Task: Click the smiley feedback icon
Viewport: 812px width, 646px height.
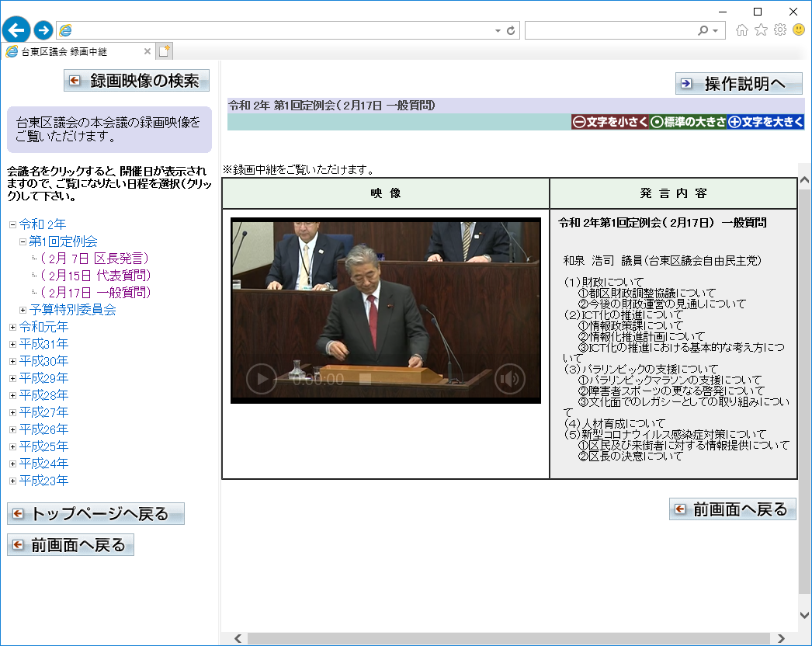Action: 799,30
